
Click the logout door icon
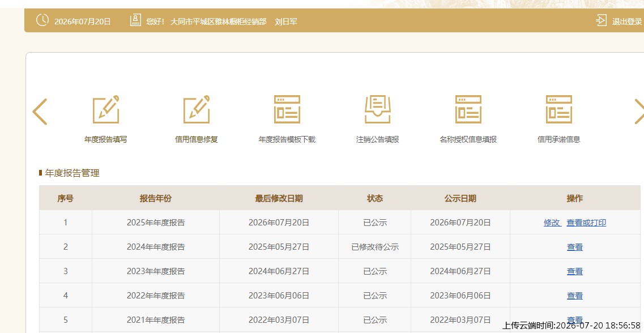click(x=602, y=20)
